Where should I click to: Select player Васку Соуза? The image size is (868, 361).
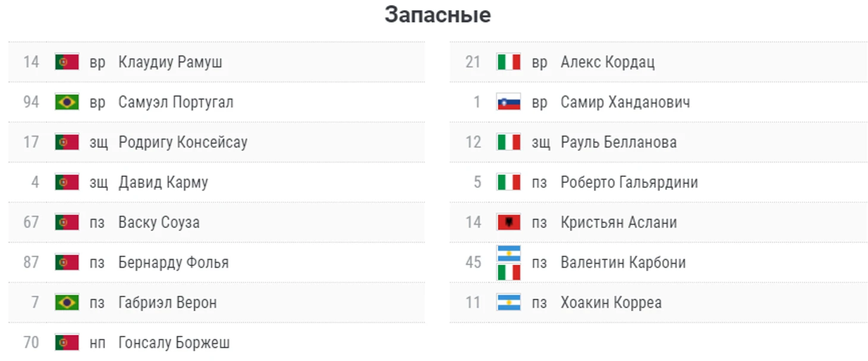point(159,223)
